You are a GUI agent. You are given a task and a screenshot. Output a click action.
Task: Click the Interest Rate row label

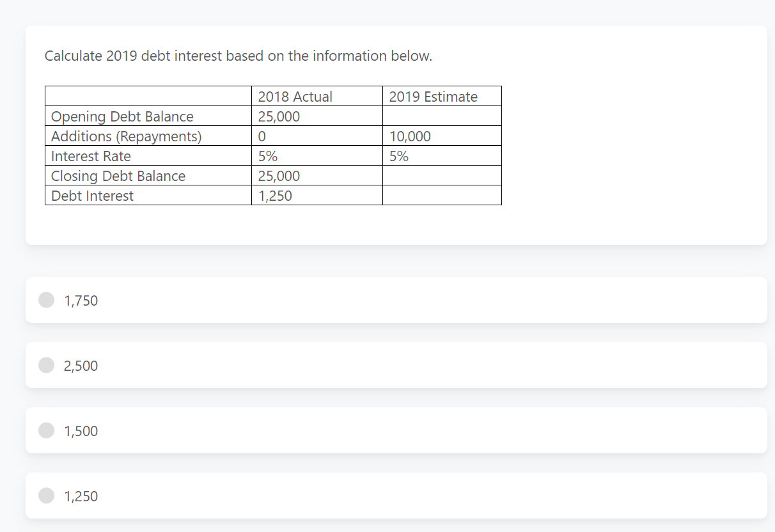point(91,156)
